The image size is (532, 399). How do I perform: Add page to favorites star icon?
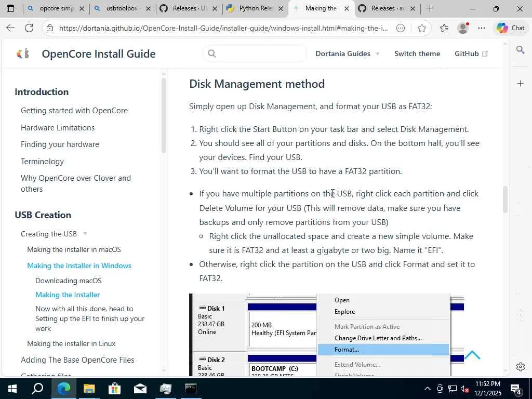click(x=422, y=28)
